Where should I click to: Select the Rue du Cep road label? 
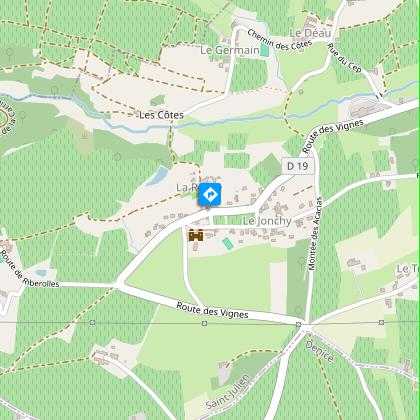[x=344, y=57]
